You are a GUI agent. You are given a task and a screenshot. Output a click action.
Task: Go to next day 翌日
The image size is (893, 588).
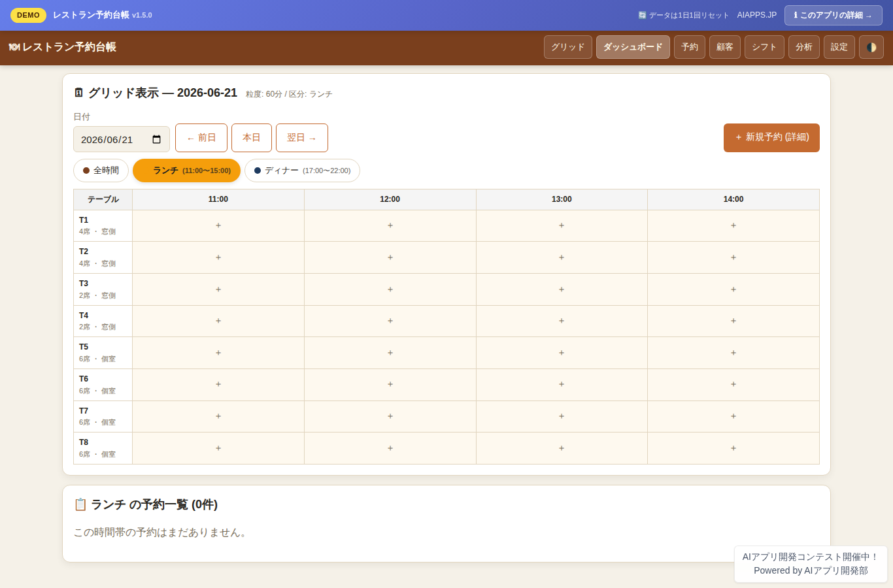pos(302,138)
